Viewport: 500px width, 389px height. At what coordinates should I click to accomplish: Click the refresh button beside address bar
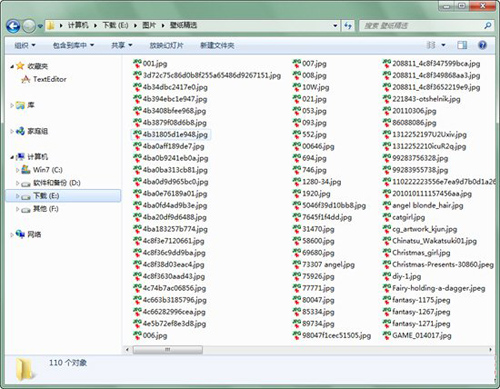[x=348, y=25]
